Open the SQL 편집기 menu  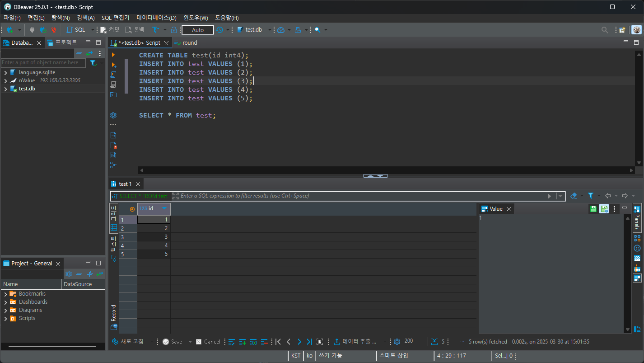pyautogui.click(x=116, y=18)
